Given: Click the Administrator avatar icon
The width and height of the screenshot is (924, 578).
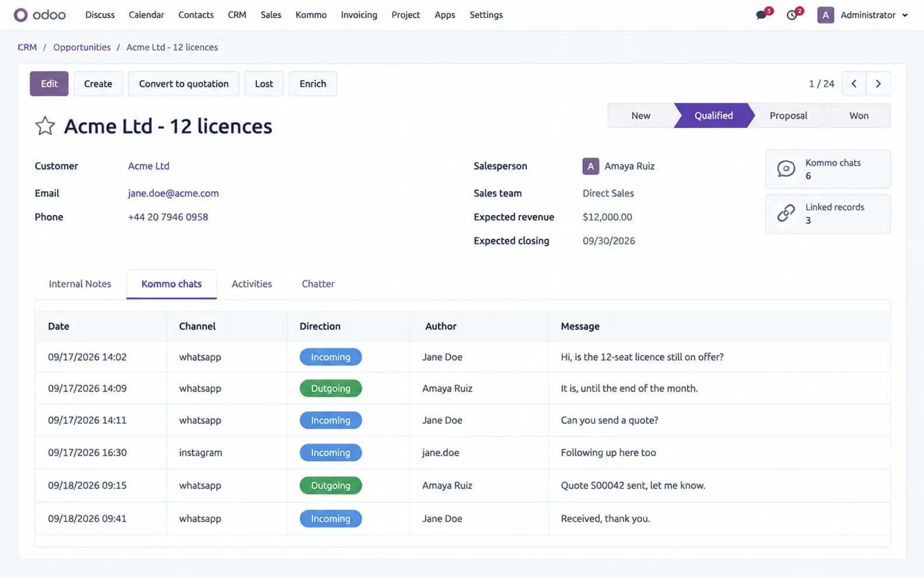Looking at the screenshot, I should tap(825, 15).
